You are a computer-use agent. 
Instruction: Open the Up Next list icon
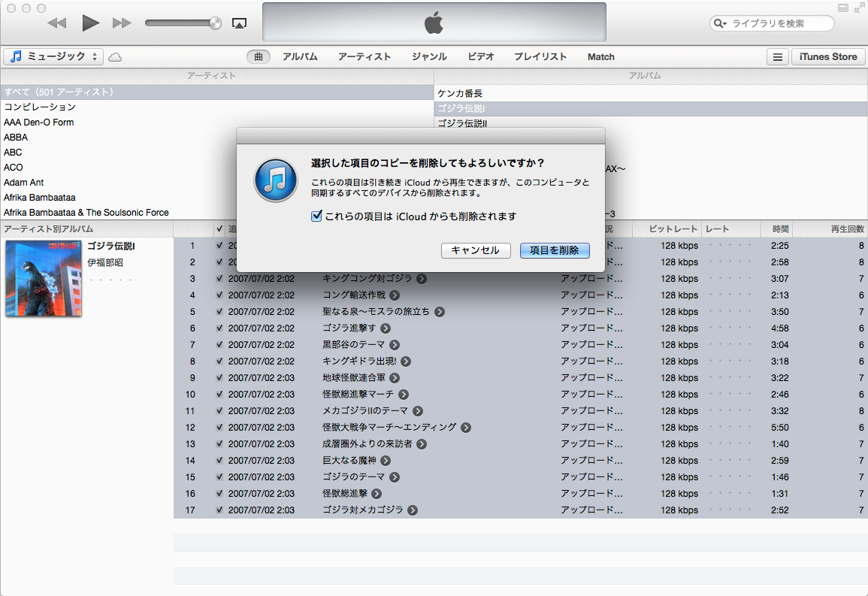[x=778, y=57]
